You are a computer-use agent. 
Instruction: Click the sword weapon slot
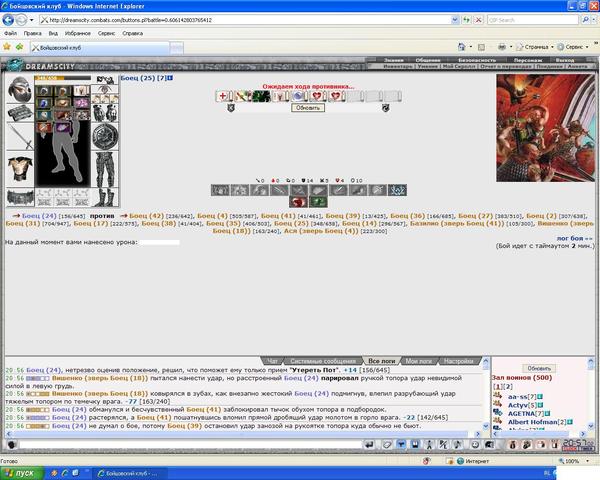point(20,137)
